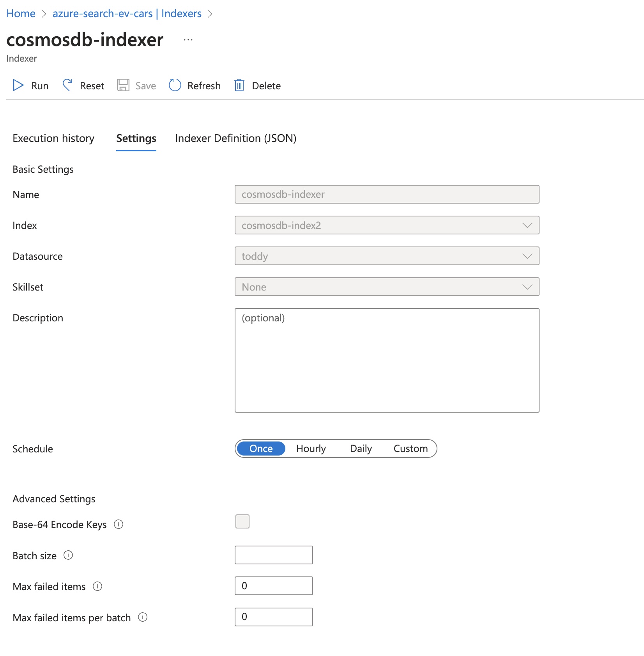644x656 pixels.
Task: Open the ellipsis menu next to cosmosdb-indexer
Action: coord(188,39)
